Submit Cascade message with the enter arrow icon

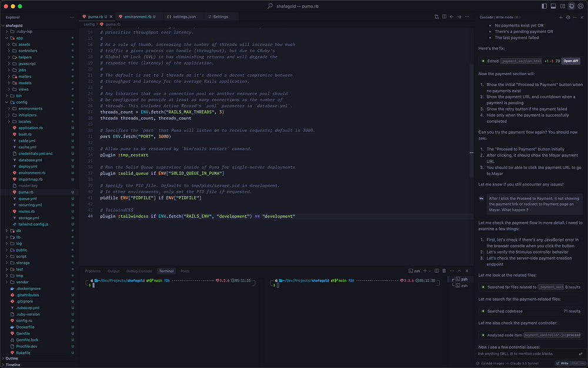580,353
